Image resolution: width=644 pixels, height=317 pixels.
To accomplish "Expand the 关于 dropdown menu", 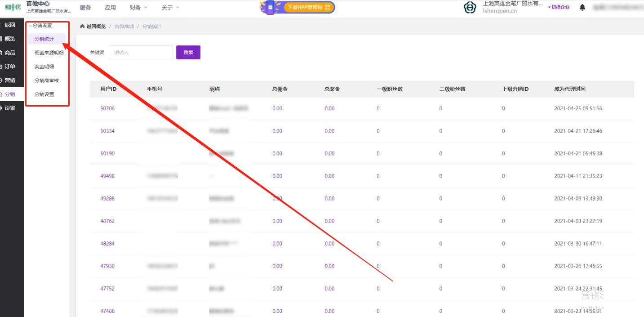I will [x=170, y=7].
